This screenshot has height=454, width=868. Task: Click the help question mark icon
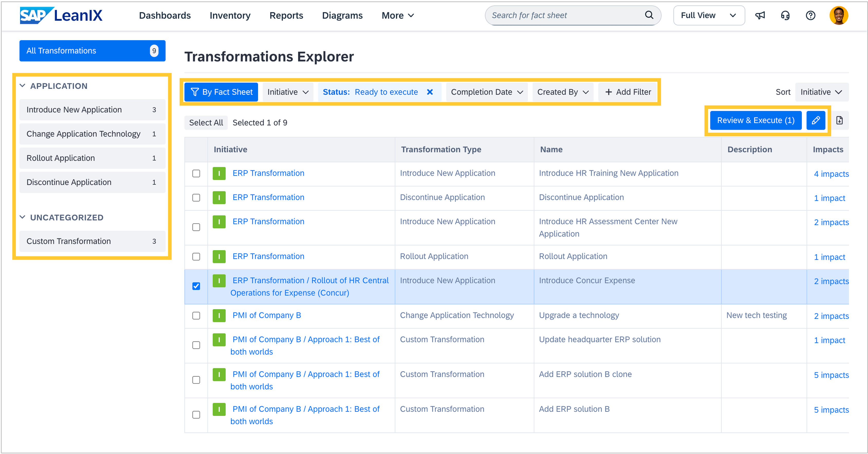[810, 15]
